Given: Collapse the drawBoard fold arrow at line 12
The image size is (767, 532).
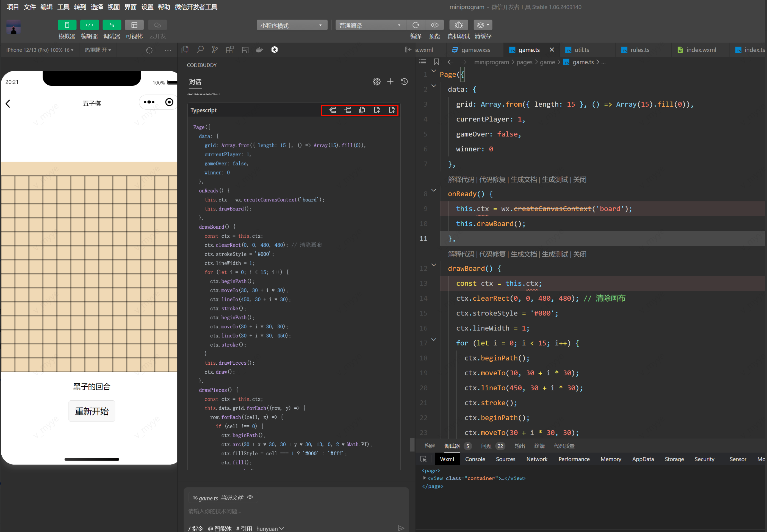Looking at the screenshot, I should click(x=434, y=265).
